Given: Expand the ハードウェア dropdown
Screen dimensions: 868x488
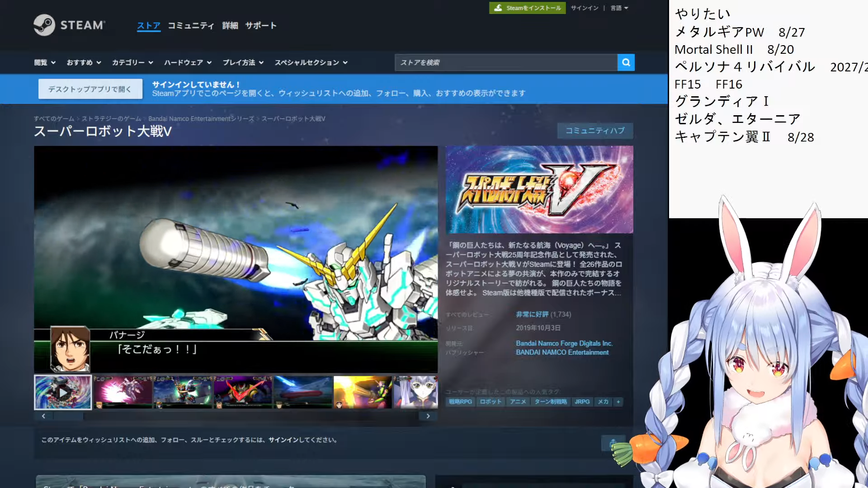Looking at the screenshot, I should tap(188, 62).
